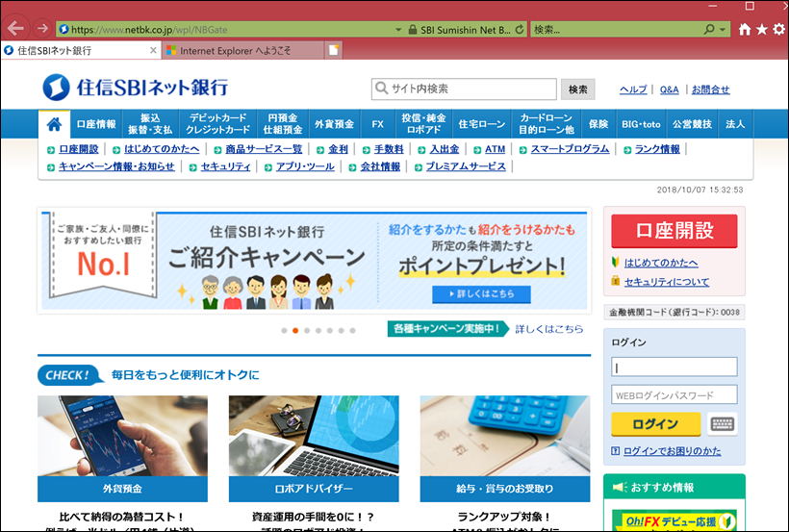789x532 pixels.
Task: Click the browser Back arrow button
Action: click(x=16, y=29)
